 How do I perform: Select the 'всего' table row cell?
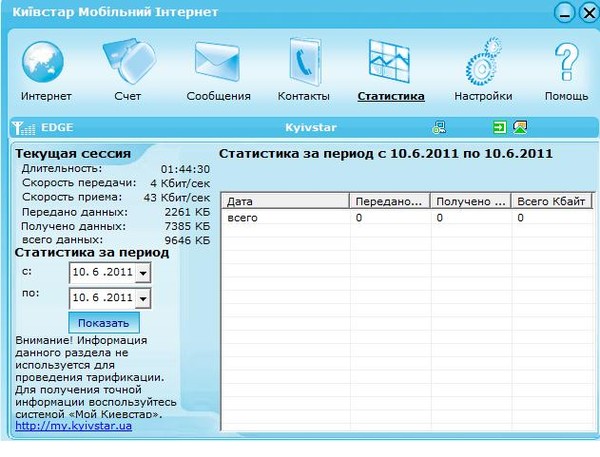pyautogui.click(x=242, y=218)
